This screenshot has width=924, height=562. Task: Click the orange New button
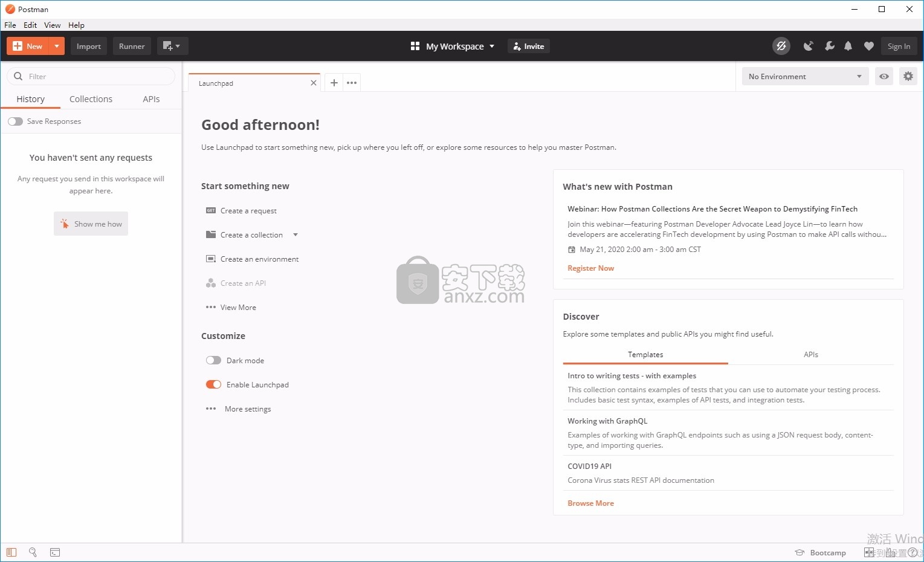coord(28,46)
